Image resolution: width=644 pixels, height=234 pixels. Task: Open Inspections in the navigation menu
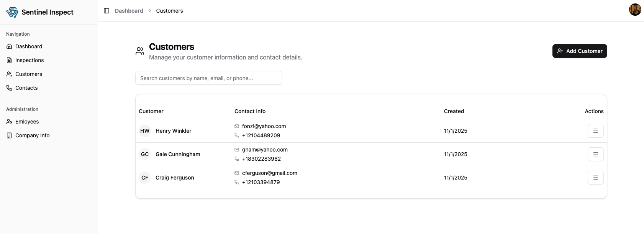(x=29, y=60)
